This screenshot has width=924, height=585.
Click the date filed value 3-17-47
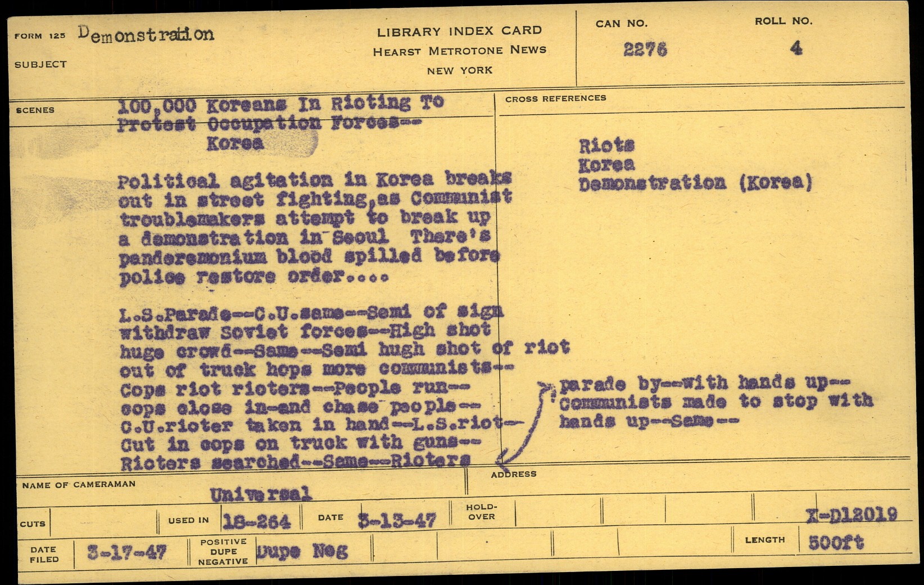127,552
